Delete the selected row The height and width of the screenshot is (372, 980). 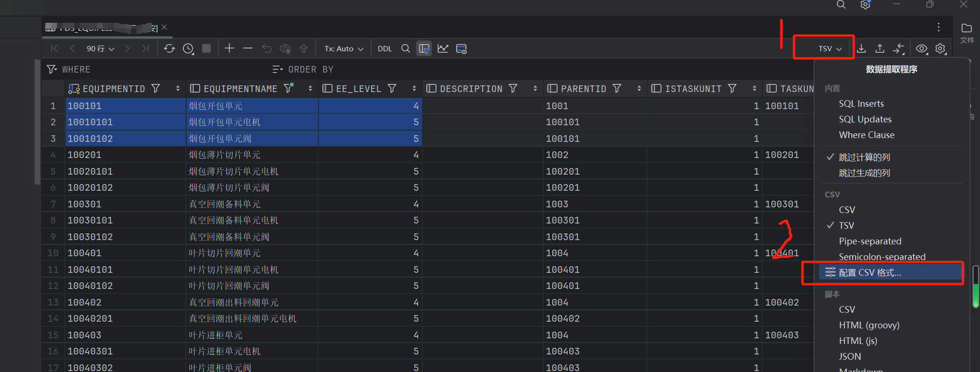[248, 48]
